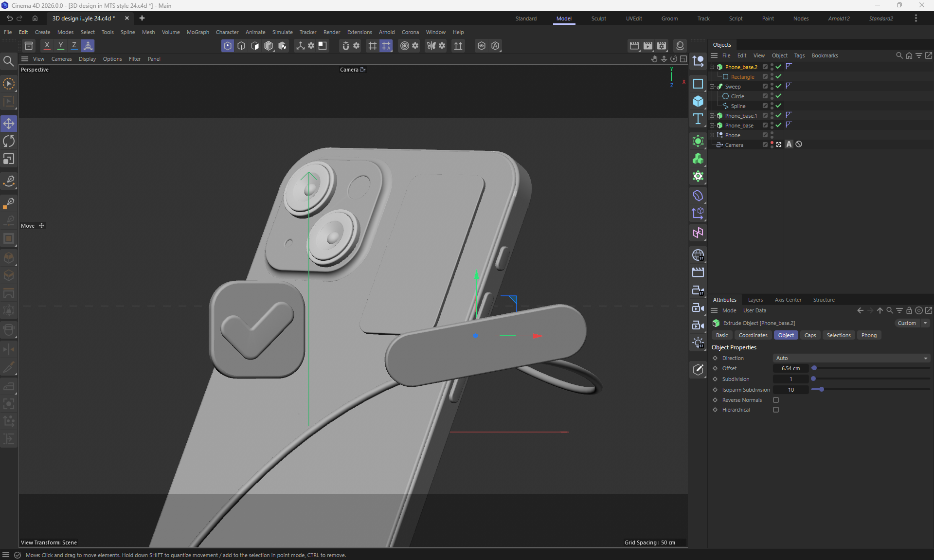Viewport: 934px width, 560px height.
Task: Select the Scale tool
Action: click(x=9, y=159)
